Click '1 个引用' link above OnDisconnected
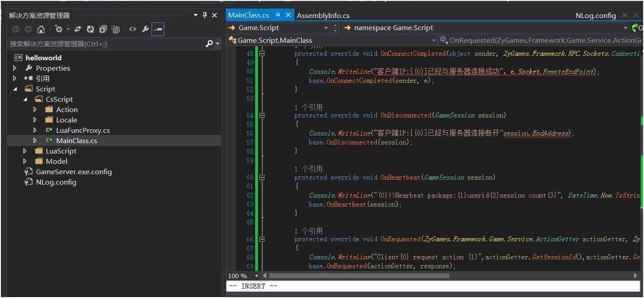 [309, 107]
